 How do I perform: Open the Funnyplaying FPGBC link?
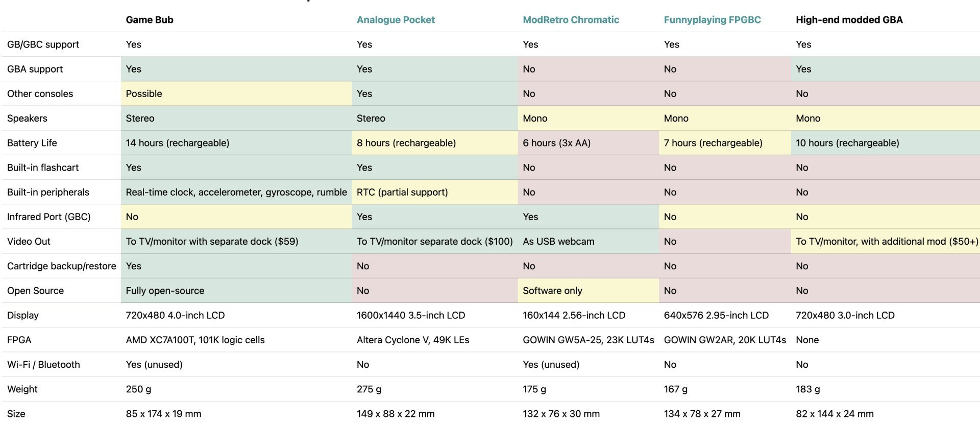[712, 20]
